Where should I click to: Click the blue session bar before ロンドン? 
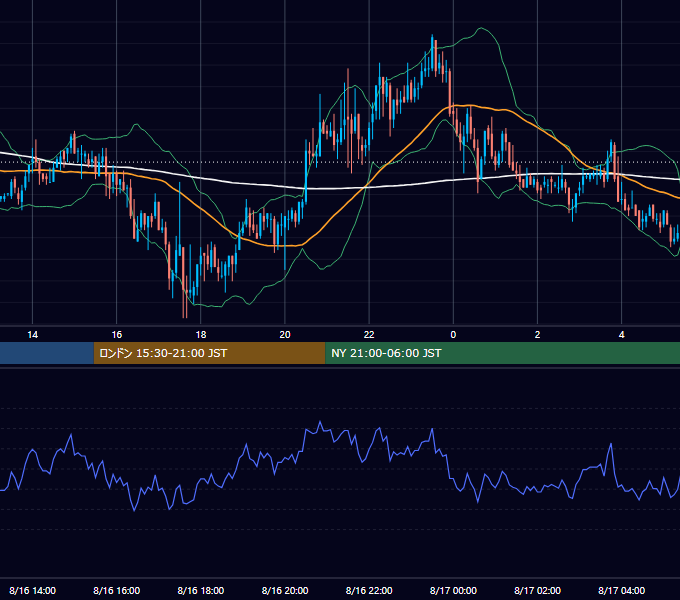[x=47, y=353]
